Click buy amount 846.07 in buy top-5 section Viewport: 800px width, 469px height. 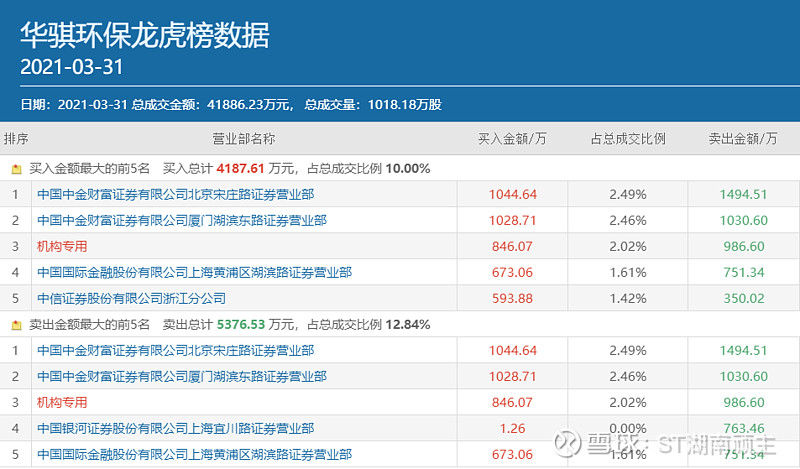(512, 246)
